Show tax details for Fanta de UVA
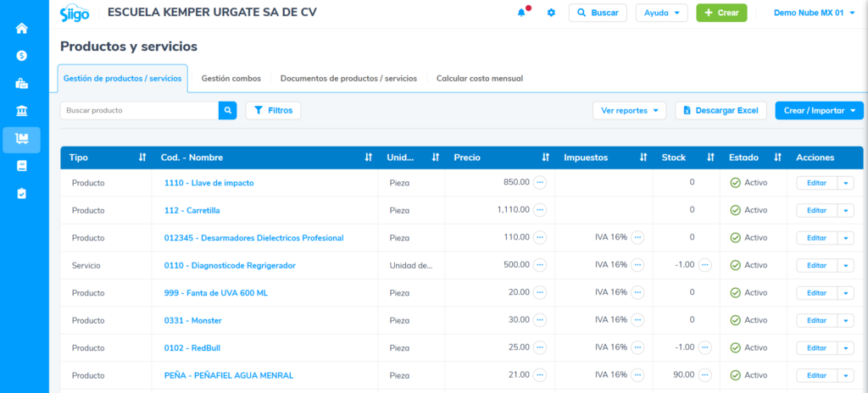868x393 pixels. click(x=637, y=292)
